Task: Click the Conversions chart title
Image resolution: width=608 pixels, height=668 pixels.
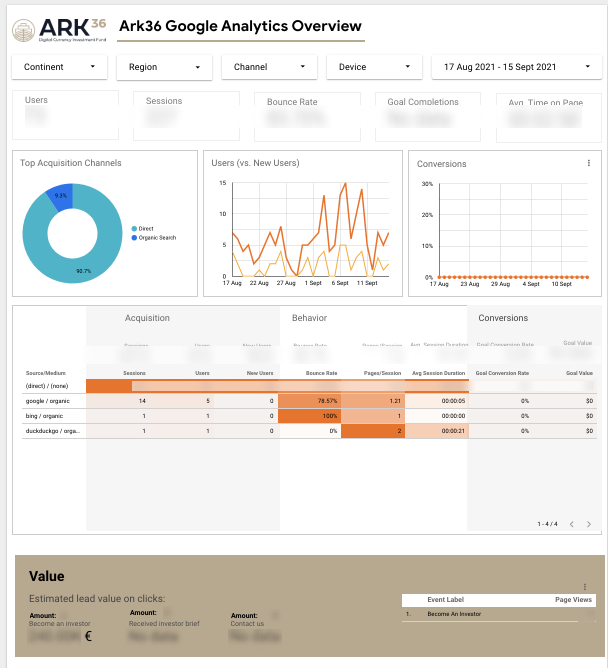Action: point(441,164)
